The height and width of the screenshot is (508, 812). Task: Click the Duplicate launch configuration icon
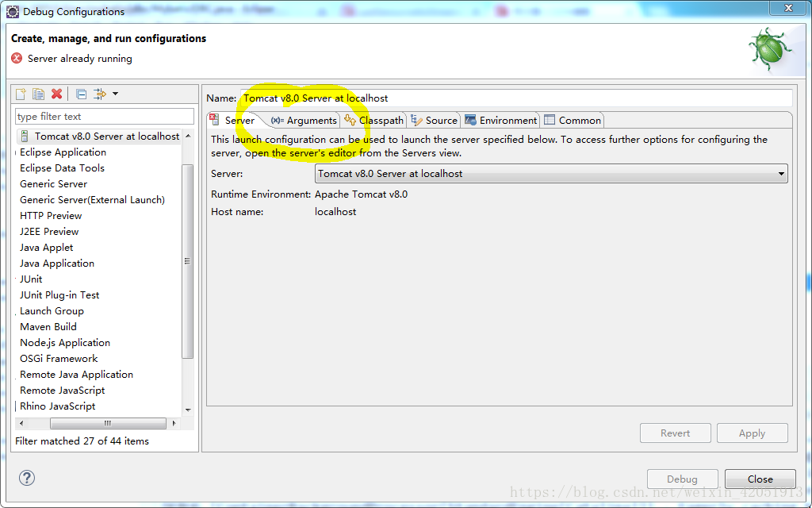click(38, 94)
